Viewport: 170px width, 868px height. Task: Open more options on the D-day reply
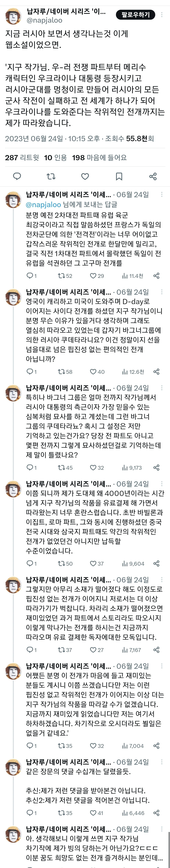[162, 292]
